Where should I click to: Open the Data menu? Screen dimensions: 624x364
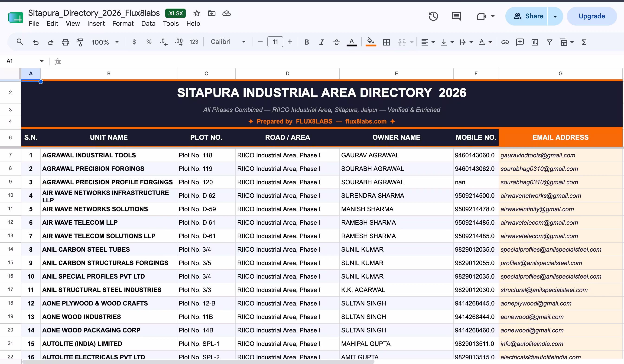[x=148, y=23]
